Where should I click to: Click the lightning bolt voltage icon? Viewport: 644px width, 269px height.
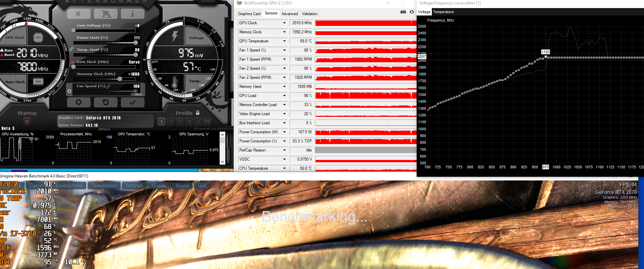point(175,36)
